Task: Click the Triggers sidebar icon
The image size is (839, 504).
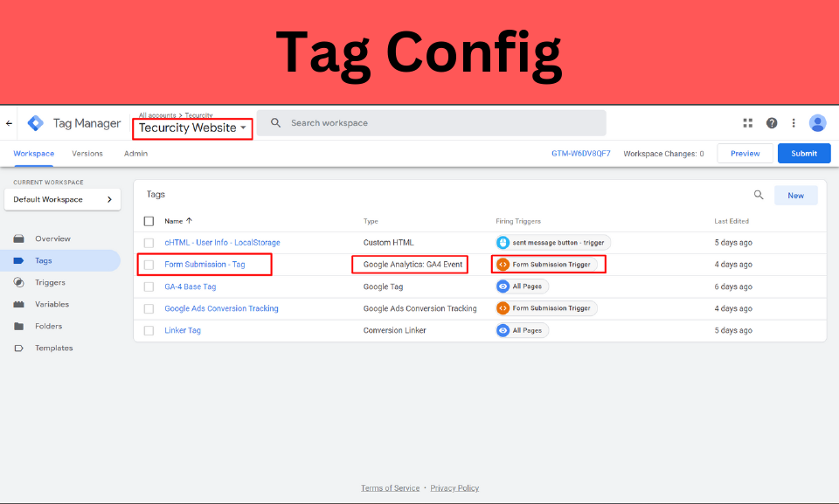Action: click(18, 282)
